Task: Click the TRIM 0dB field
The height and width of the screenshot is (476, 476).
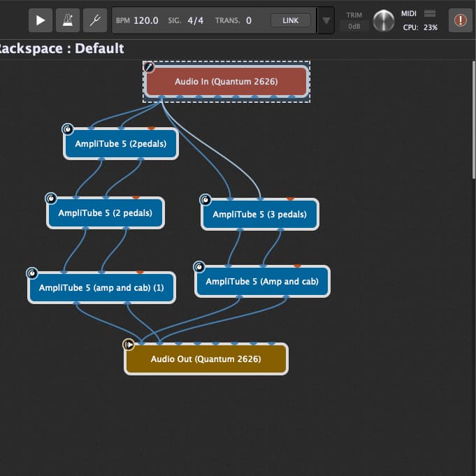Action: [354, 27]
